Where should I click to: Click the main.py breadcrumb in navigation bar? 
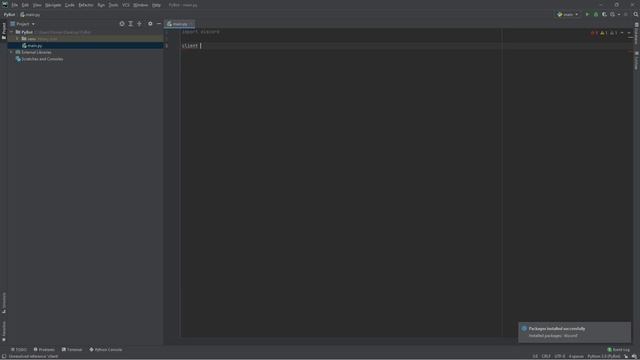point(30,15)
